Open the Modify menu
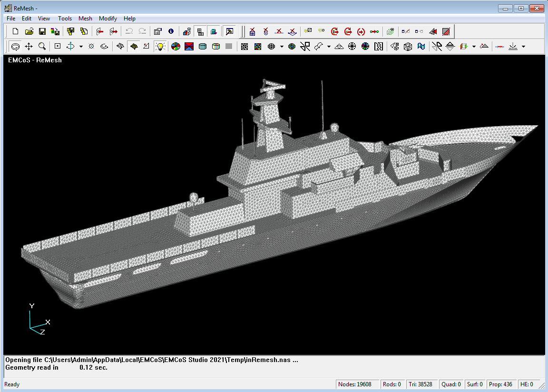Image resolution: width=548 pixels, height=392 pixels. click(108, 19)
